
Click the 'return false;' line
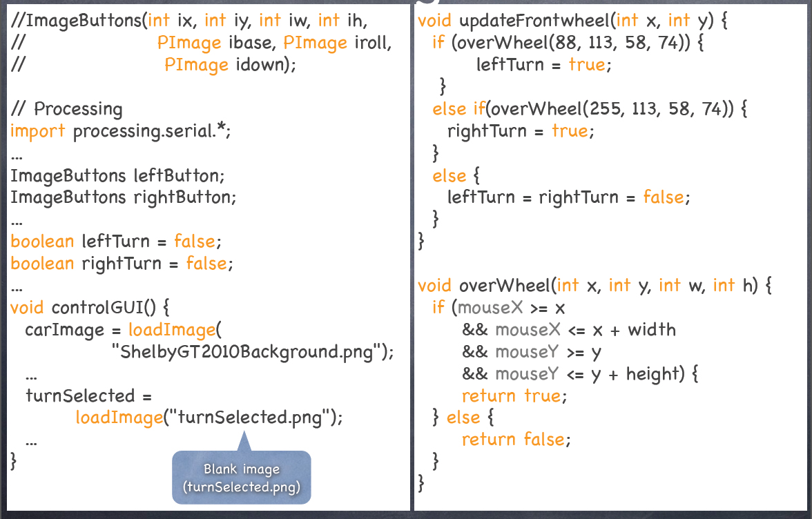(x=516, y=440)
